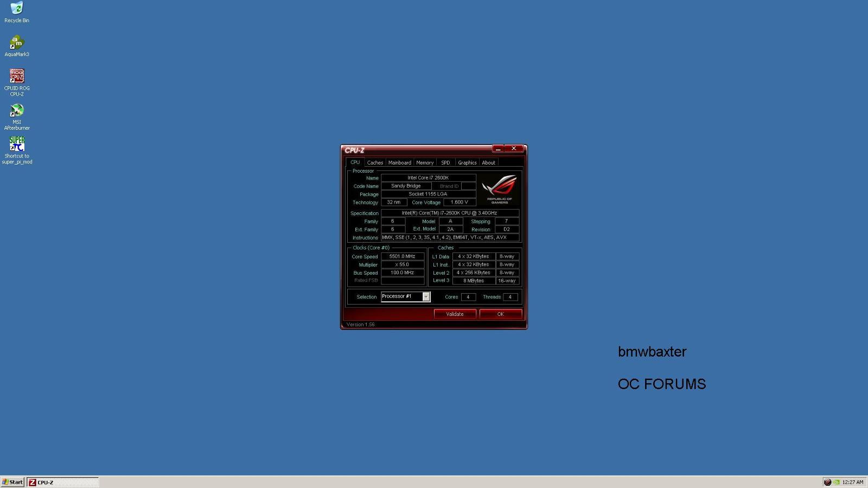The height and width of the screenshot is (488, 868).
Task: Open the NVIDIA tray icon
Action: pyautogui.click(x=837, y=482)
